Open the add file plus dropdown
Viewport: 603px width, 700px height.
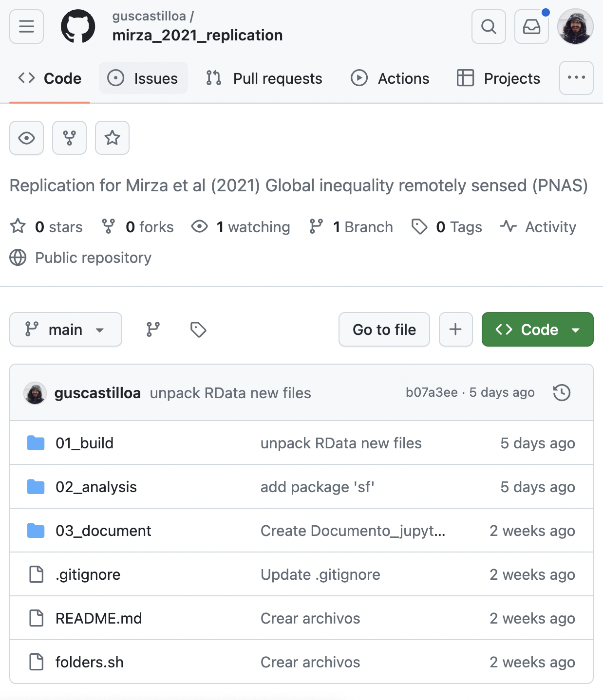coord(455,330)
